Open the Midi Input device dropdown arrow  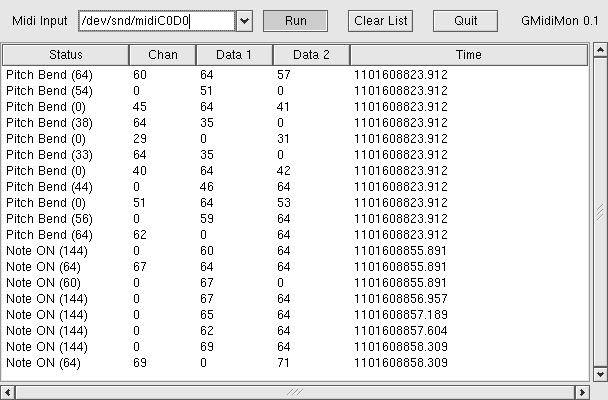[x=245, y=21]
